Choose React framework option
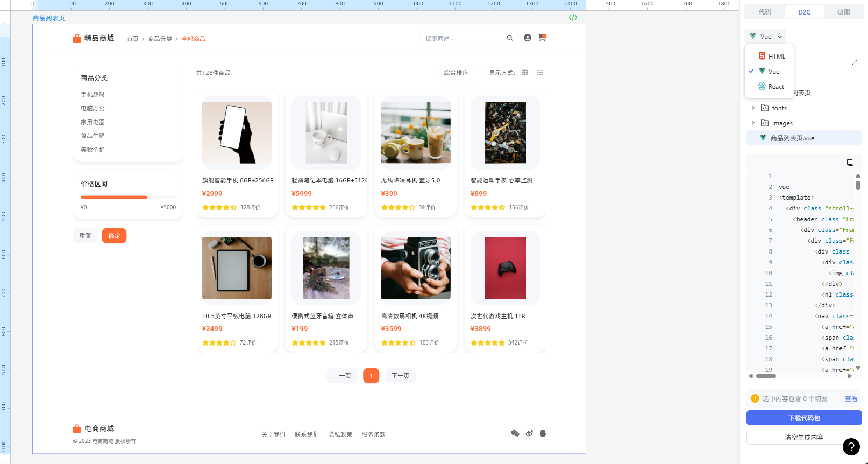 click(x=771, y=87)
